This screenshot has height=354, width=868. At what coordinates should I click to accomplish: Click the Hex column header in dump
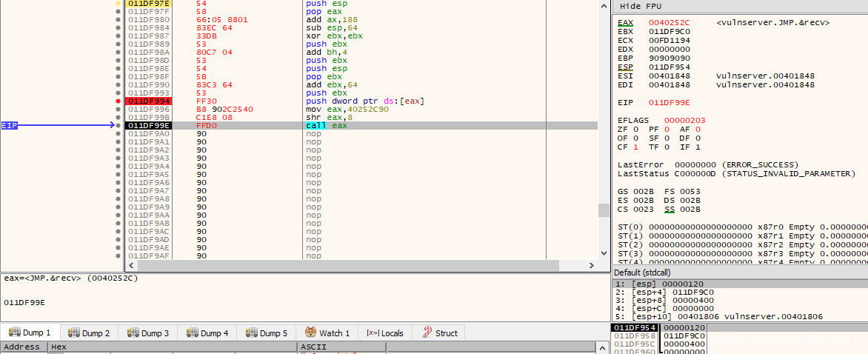coord(59,347)
